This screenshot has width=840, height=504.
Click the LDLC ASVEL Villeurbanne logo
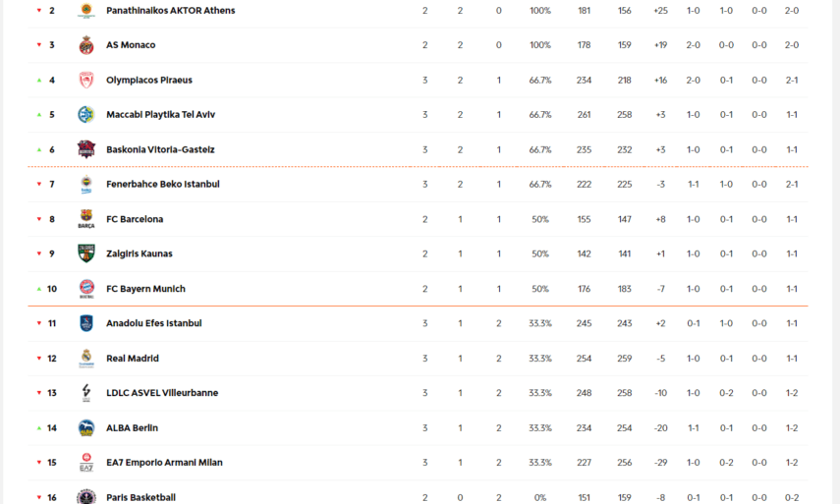tap(86, 393)
